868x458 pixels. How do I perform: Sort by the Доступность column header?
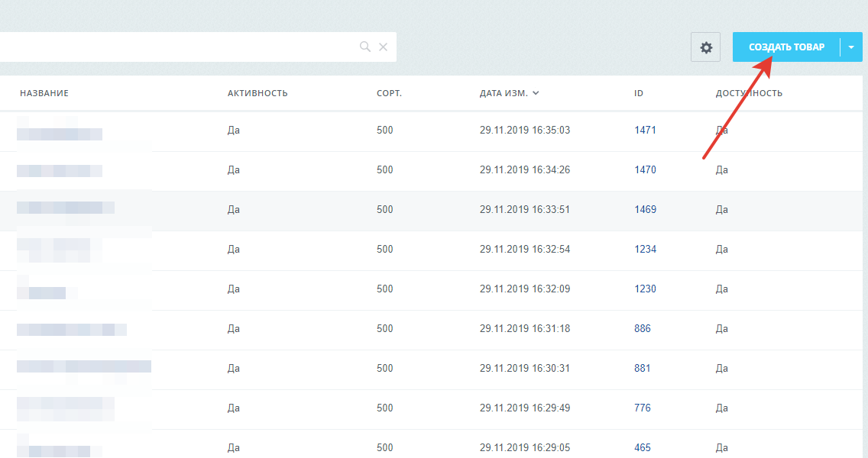[749, 93]
